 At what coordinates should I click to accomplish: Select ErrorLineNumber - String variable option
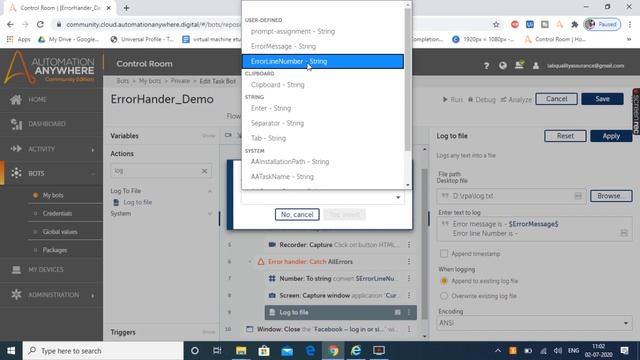point(323,61)
